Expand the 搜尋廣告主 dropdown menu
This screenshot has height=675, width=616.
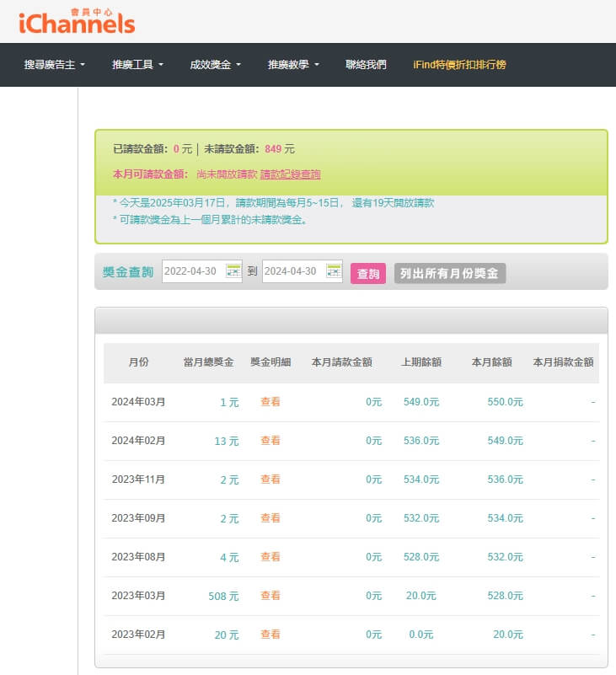point(55,65)
